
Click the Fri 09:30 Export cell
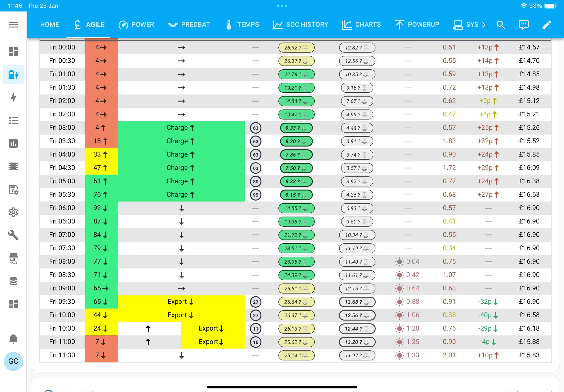click(x=181, y=302)
